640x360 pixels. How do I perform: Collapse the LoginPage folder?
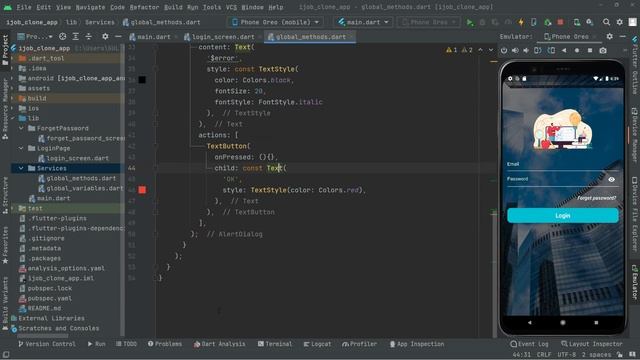pyautogui.click(x=21, y=148)
